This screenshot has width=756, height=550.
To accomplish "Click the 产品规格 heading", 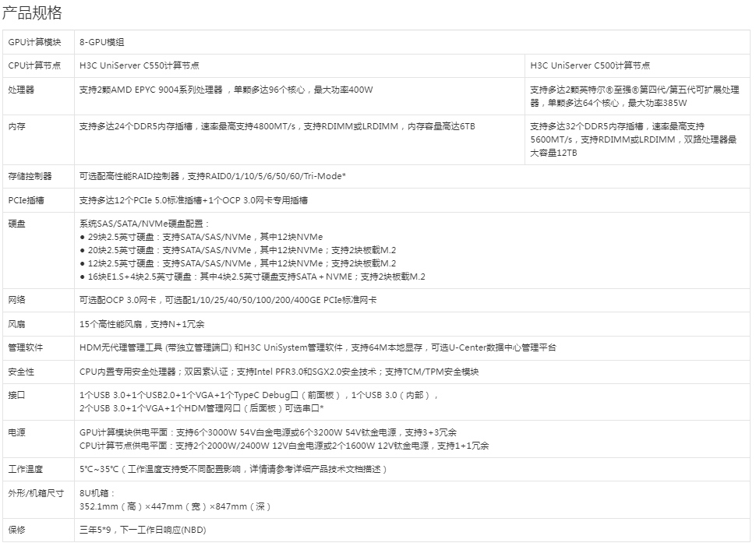I will (x=32, y=13).
